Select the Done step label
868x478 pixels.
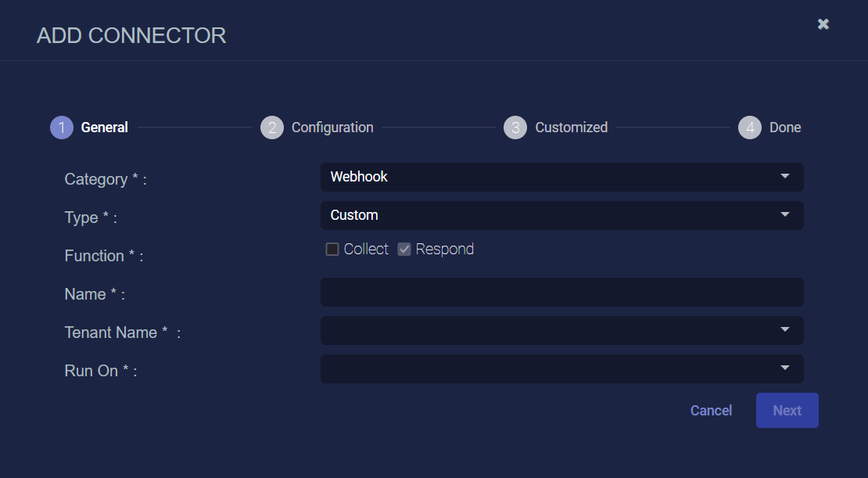[x=785, y=128]
